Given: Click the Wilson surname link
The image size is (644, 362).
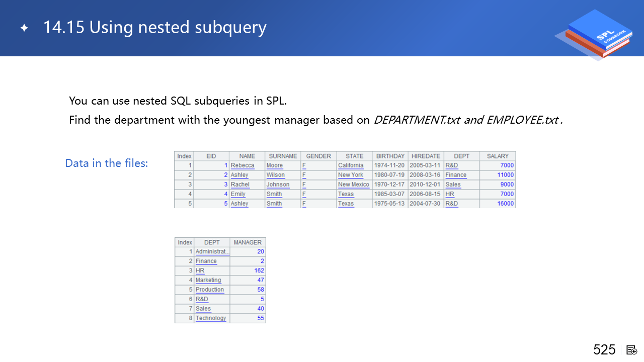Looking at the screenshot, I should pos(275,175).
